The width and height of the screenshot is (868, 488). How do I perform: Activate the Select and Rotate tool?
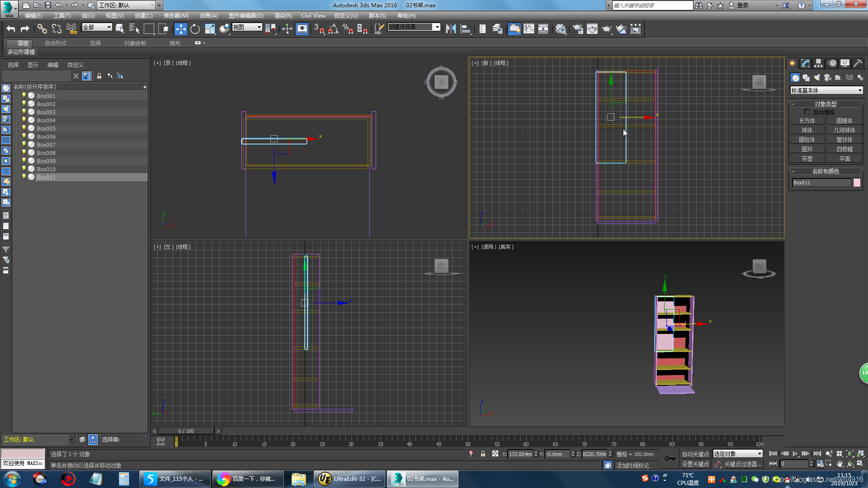click(x=195, y=29)
